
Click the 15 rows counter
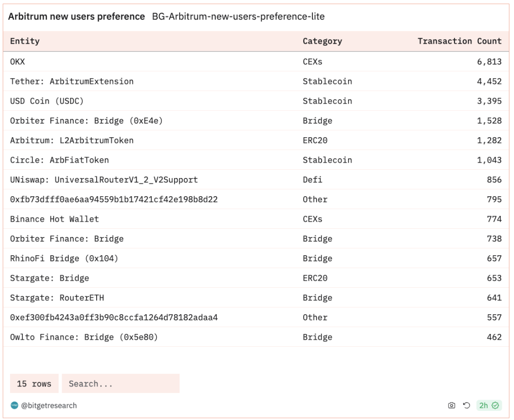[x=34, y=383]
